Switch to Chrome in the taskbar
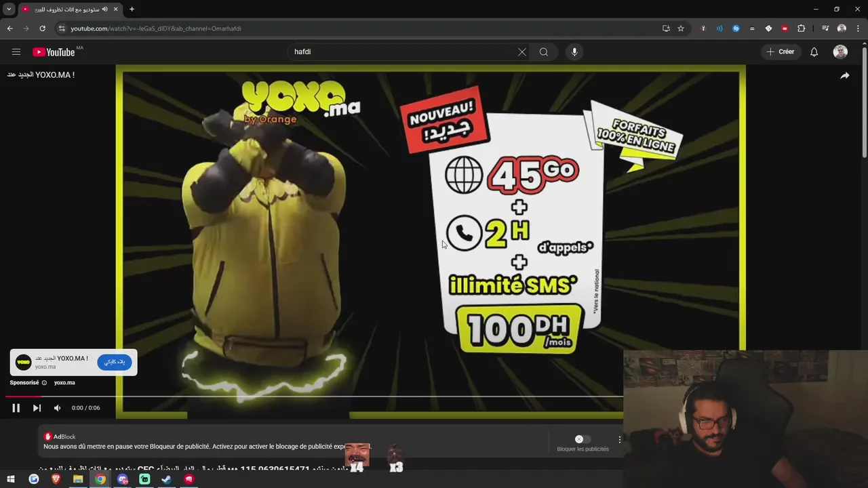 [x=100, y=479]
